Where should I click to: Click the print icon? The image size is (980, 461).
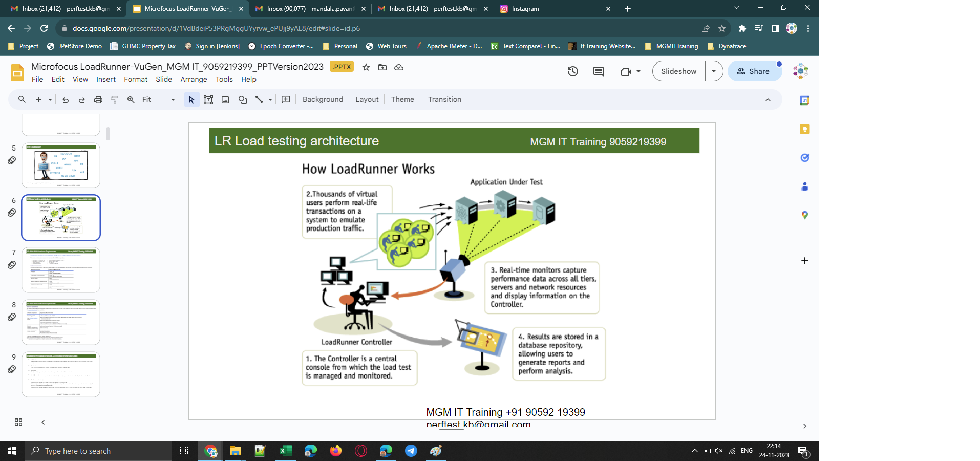pyautogui.click(x=98, y=100)
